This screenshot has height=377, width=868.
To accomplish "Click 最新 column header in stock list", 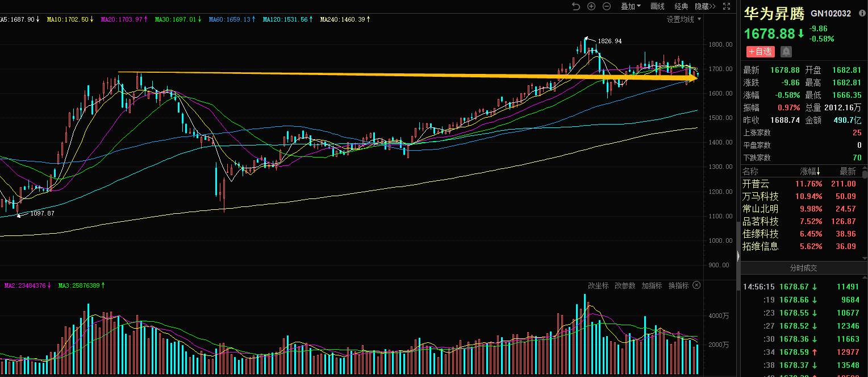I will 848,171.
